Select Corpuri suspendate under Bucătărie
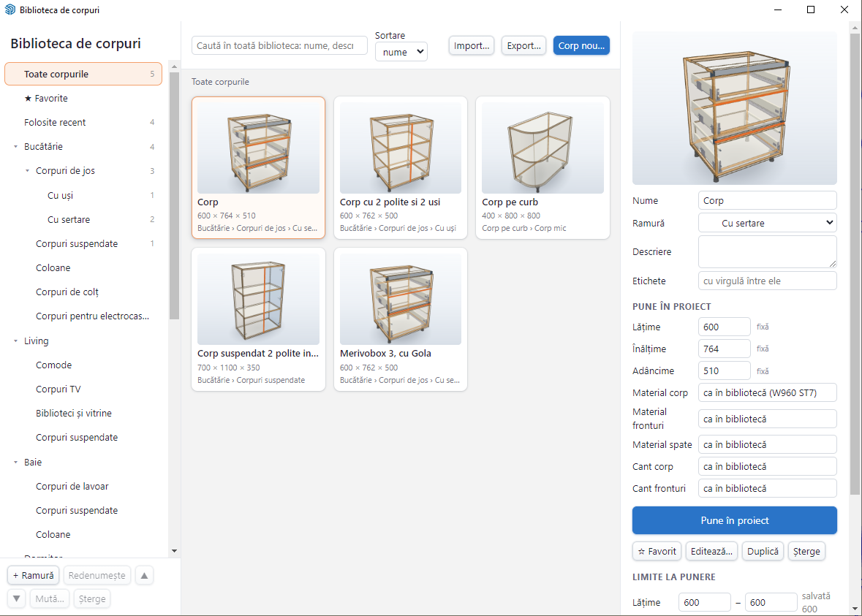862x616 pixels. 83,243
